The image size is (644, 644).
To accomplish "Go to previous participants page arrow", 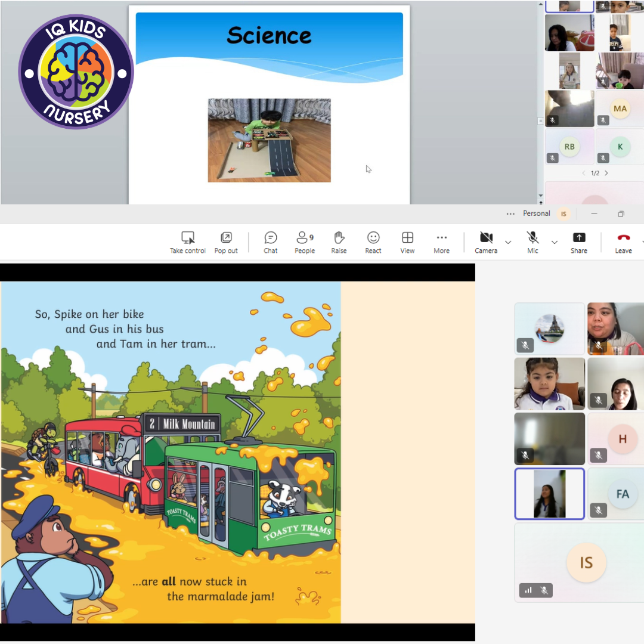I will pos(583,173).
